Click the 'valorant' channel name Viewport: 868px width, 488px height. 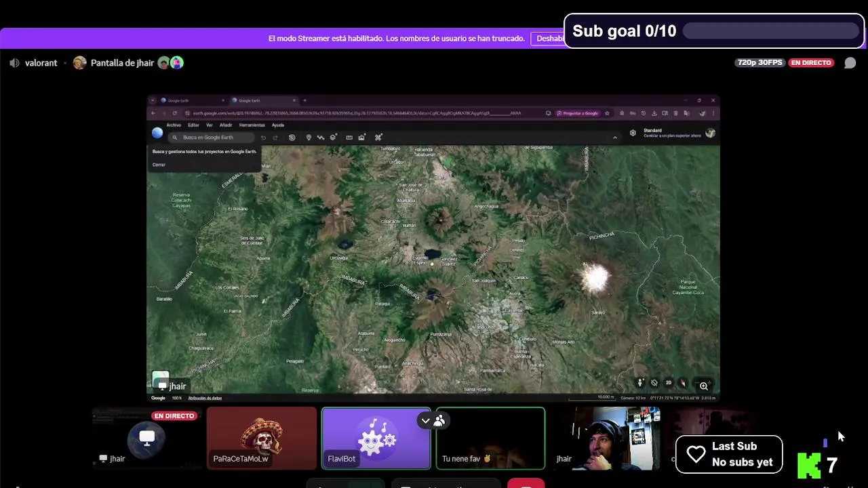pos(41,63)
